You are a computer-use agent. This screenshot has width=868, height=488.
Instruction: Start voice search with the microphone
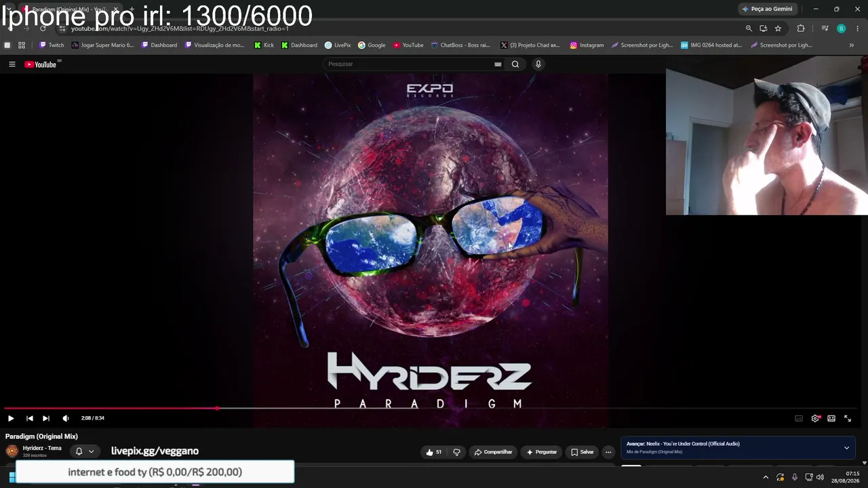pyautogui.click(x=538, y=64)
